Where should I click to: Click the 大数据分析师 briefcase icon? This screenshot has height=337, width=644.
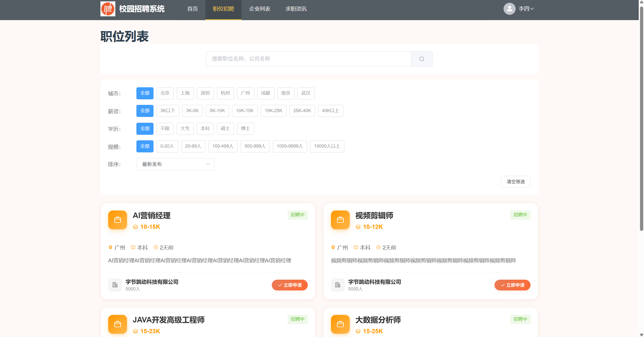pyautogui.click(x=340, y=324)
